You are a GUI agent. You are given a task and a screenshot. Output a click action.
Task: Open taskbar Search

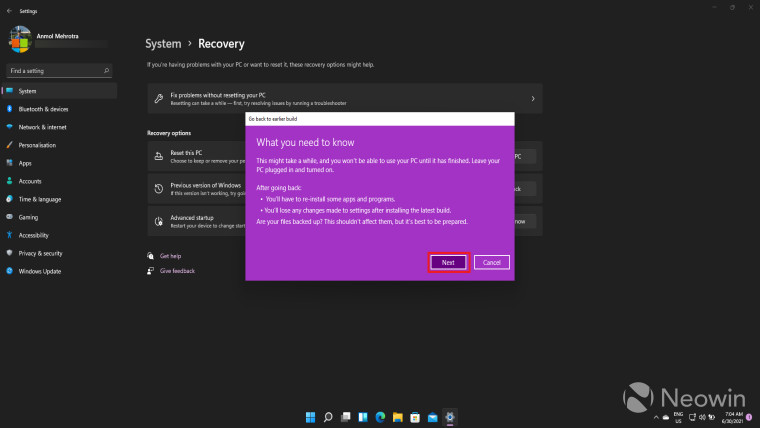[328, 417]
